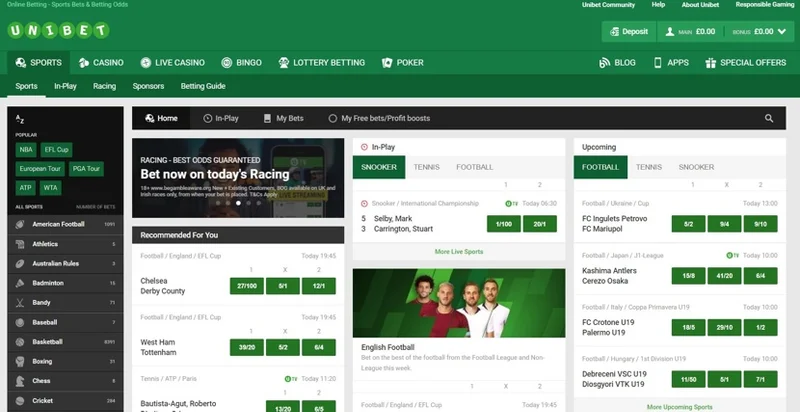The height and width of the screenshot is (412, 800).
Task: Click TV icon on Kashima Antlers match
Action: (733, 255)
